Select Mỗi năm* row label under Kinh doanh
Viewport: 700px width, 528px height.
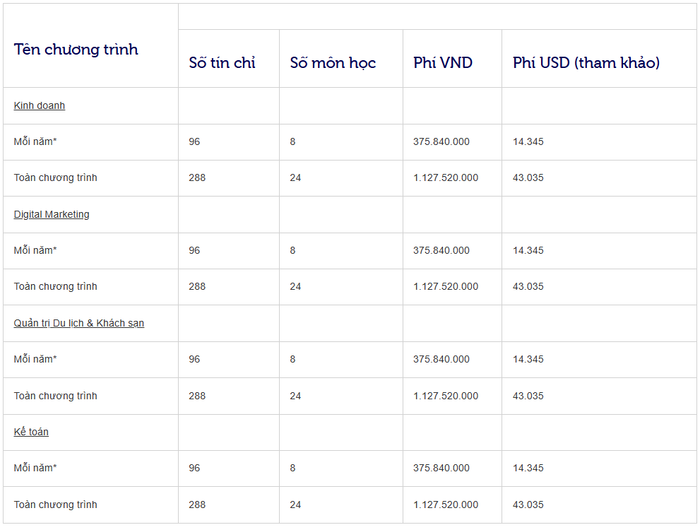click(x=35, y=141)
